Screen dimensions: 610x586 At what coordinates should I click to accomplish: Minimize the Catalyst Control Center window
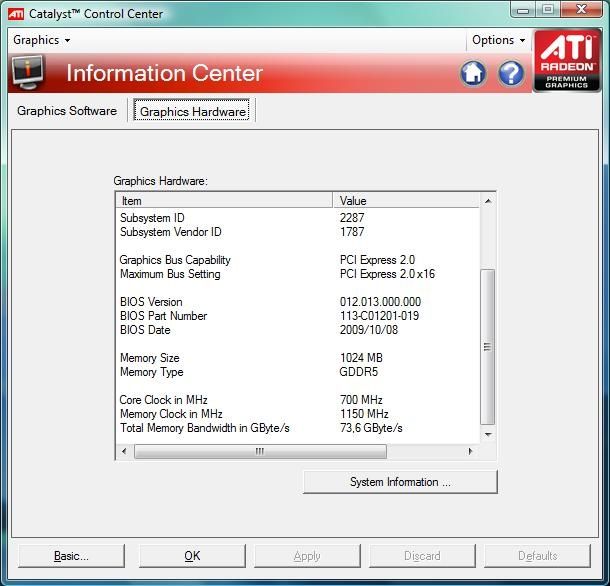523,10
